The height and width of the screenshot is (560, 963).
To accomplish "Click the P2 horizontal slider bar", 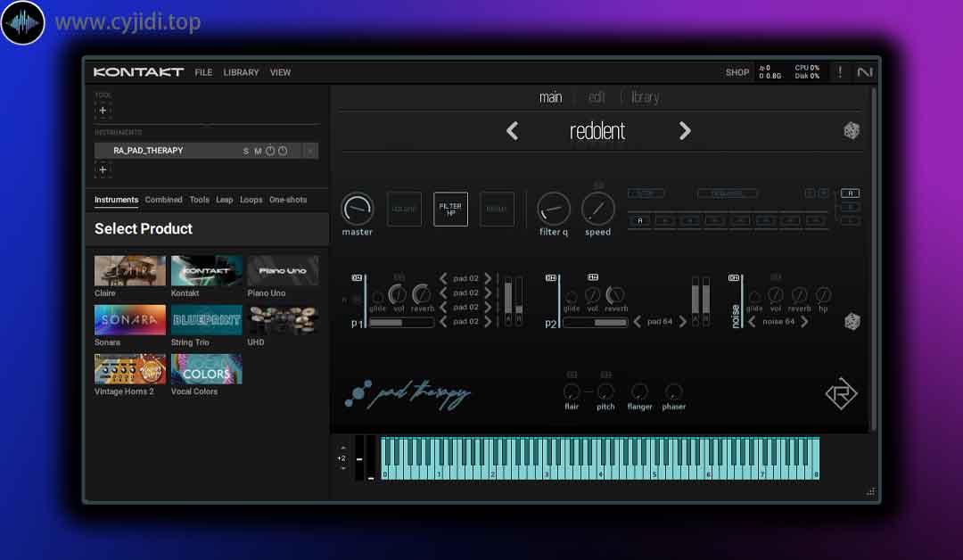I will tap(595, 323).
